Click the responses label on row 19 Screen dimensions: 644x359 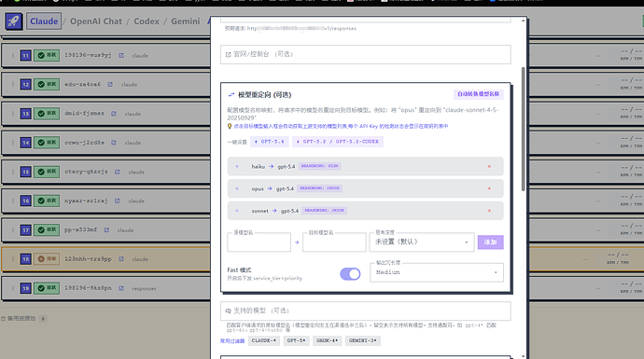click(x=144, y=289)
